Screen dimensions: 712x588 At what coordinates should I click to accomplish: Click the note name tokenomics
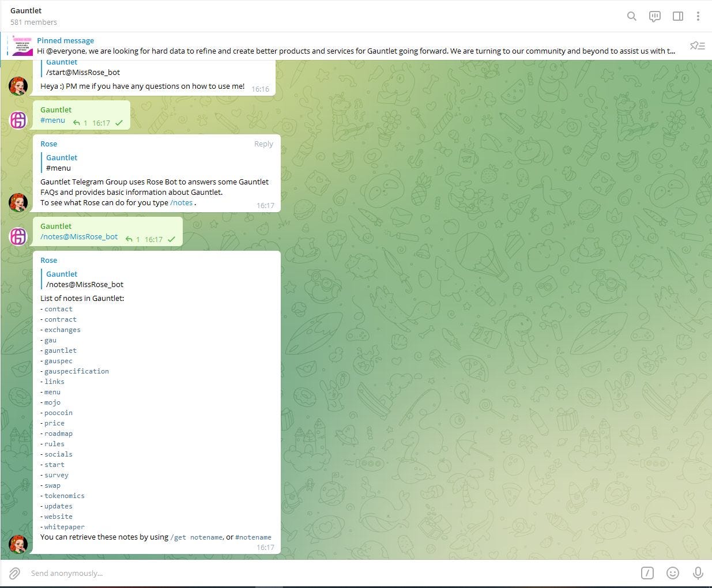click(x=65, y=496)
